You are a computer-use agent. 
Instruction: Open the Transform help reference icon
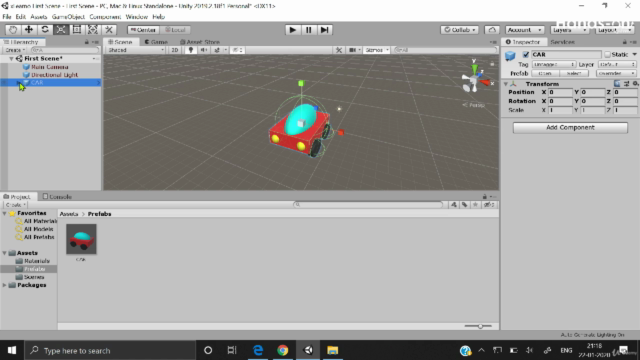click(617, 84)
